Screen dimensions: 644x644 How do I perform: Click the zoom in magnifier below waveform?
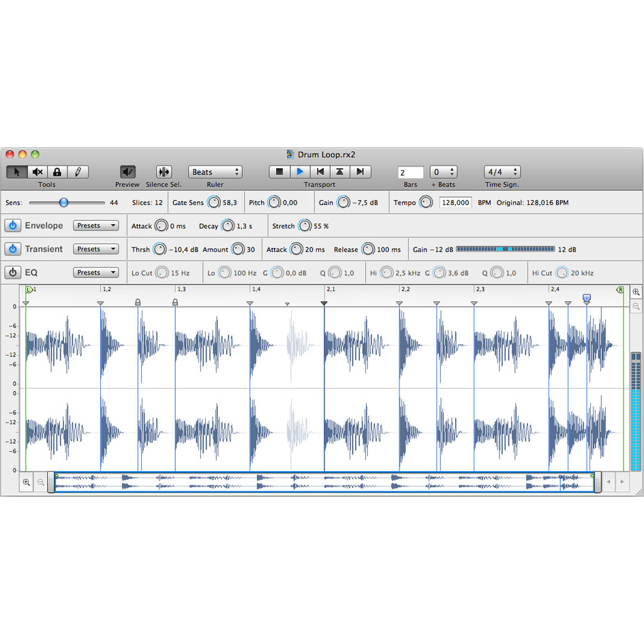pos(27,482)
